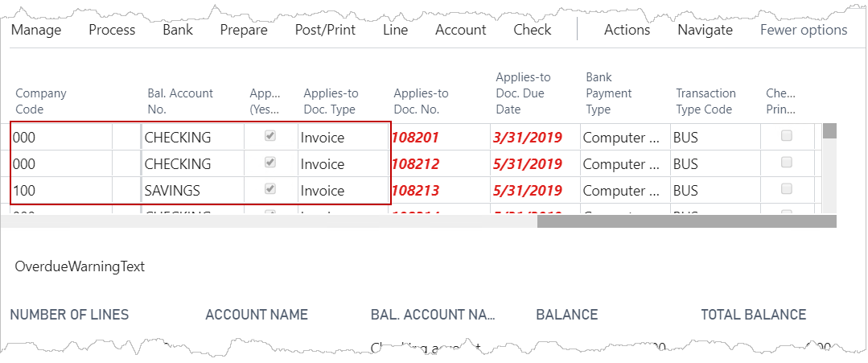This screenshot has height=363, width=868.
Task: Open the Actions menu
Action: click(x=627, y=30)
